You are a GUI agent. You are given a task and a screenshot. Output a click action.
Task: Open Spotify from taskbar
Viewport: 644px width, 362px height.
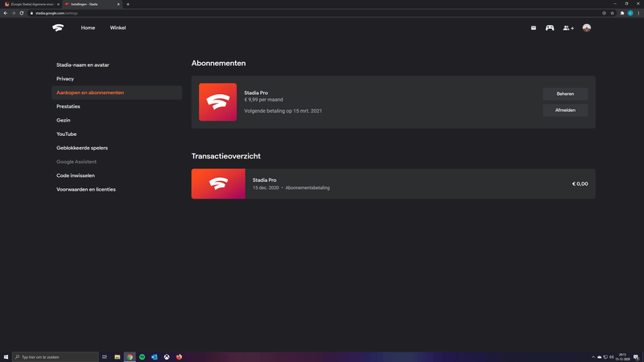coord(142,357)
